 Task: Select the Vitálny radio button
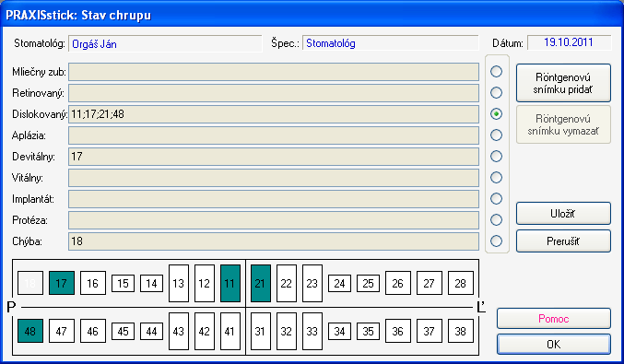coord(496,178)
